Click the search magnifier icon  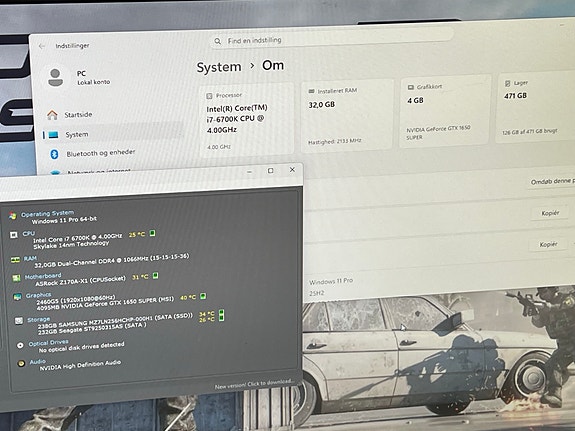(x=217, y=41)
